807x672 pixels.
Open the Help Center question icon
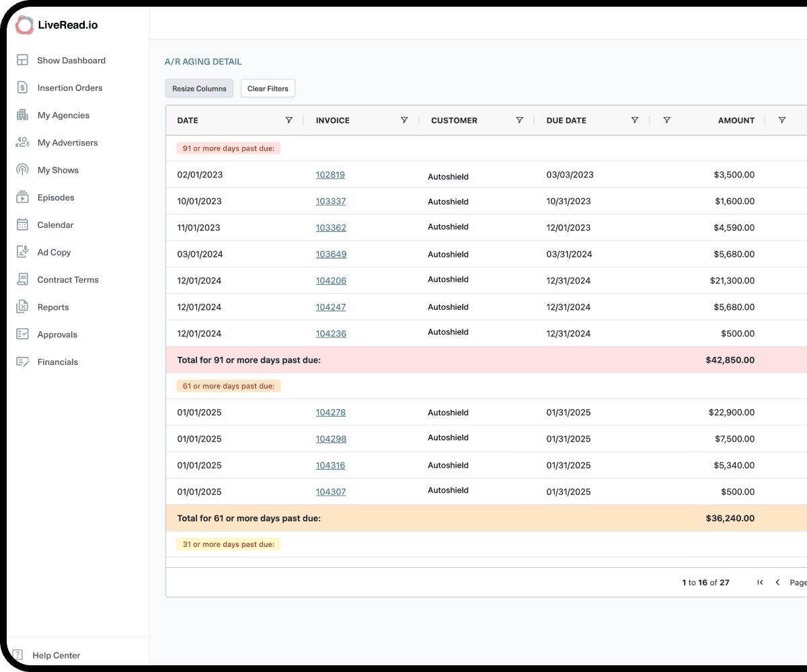click(18, 655)
